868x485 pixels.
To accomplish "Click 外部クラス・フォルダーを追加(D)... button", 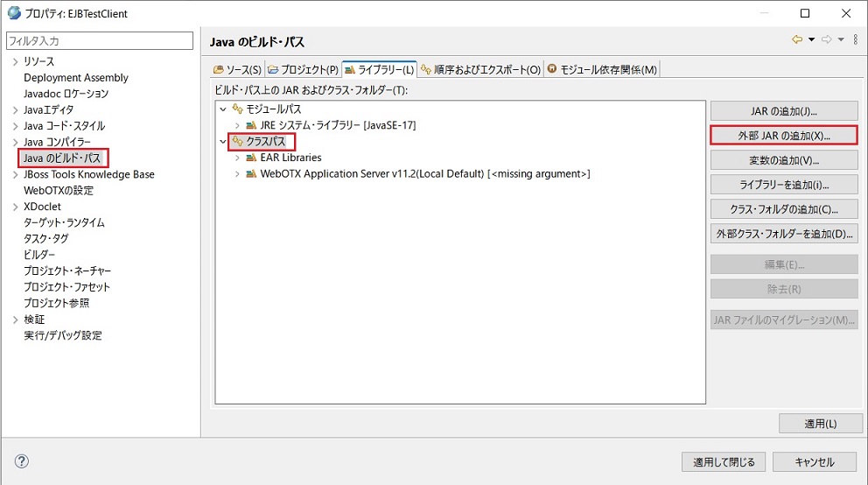I will click(784, 234).
